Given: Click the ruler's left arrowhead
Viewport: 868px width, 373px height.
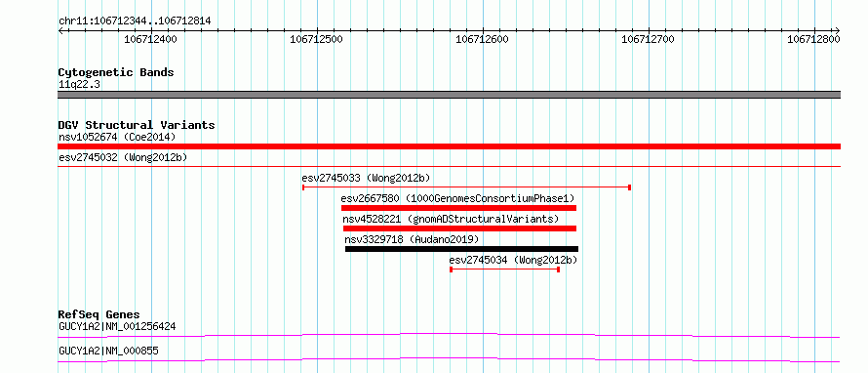Looking at the screenshot, I should coord(60,30).
